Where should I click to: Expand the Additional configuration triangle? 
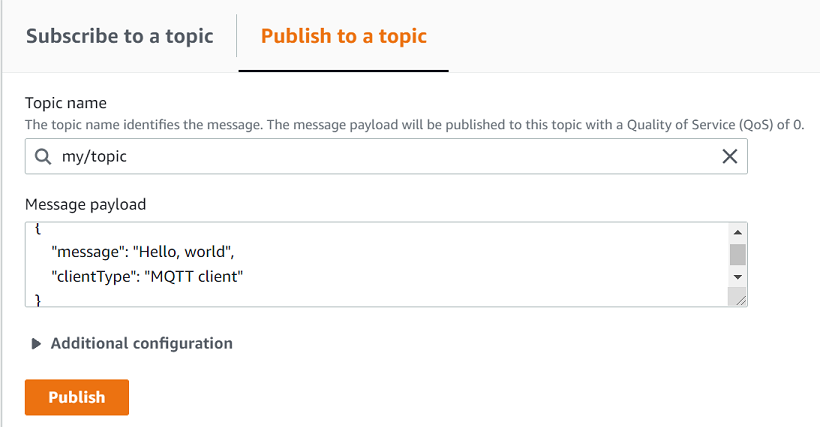pos(37,344)
